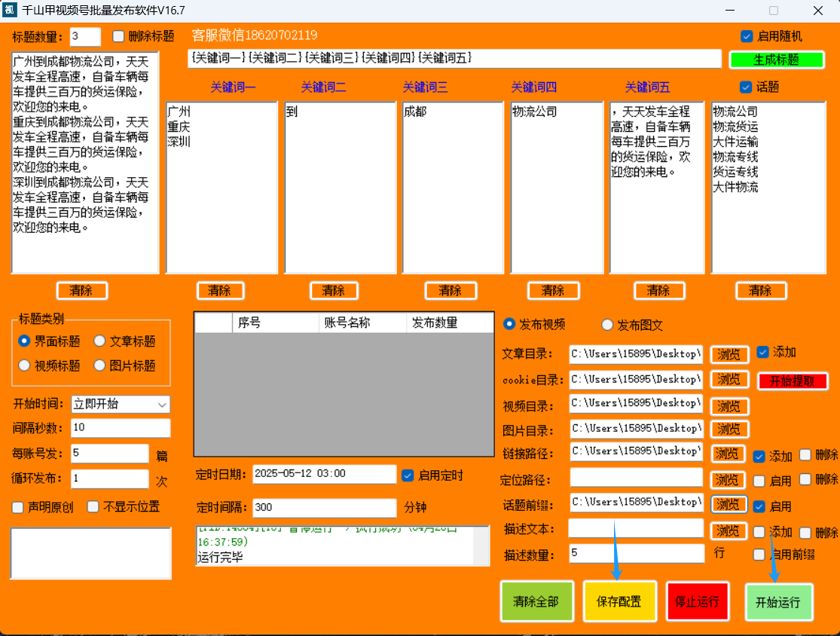Open the 开始时间 dropdown
This screenshot has width=840, height=636.
(x=121, y=405)
